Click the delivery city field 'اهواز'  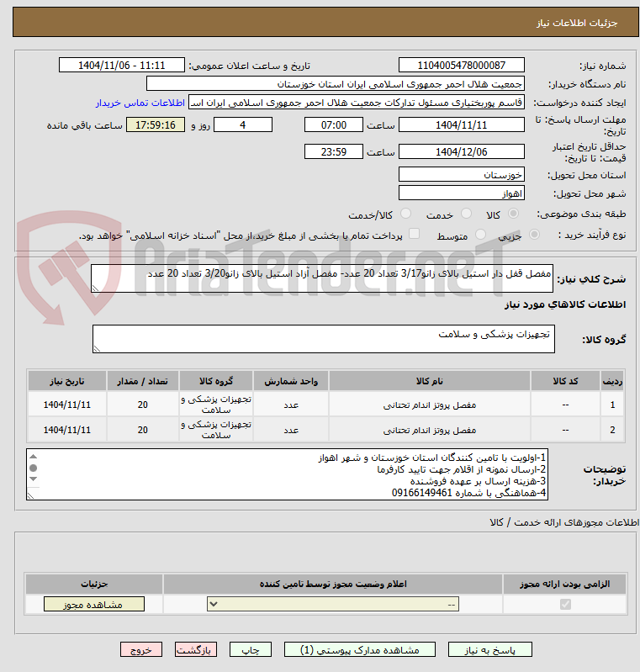click(x=461, y=193)
